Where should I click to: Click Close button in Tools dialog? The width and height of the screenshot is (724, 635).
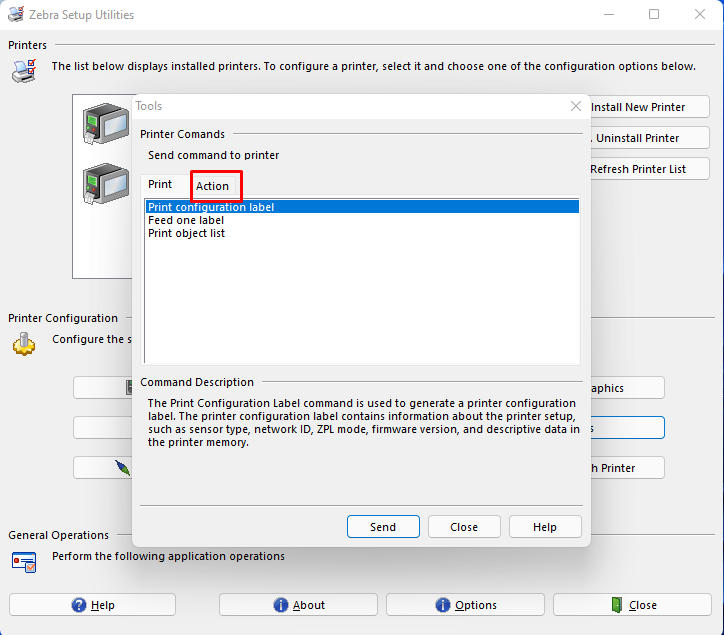464,527
